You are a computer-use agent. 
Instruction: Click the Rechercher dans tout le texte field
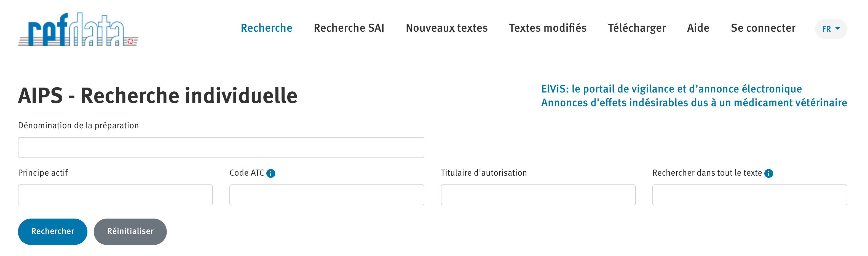tap(749, 195)
